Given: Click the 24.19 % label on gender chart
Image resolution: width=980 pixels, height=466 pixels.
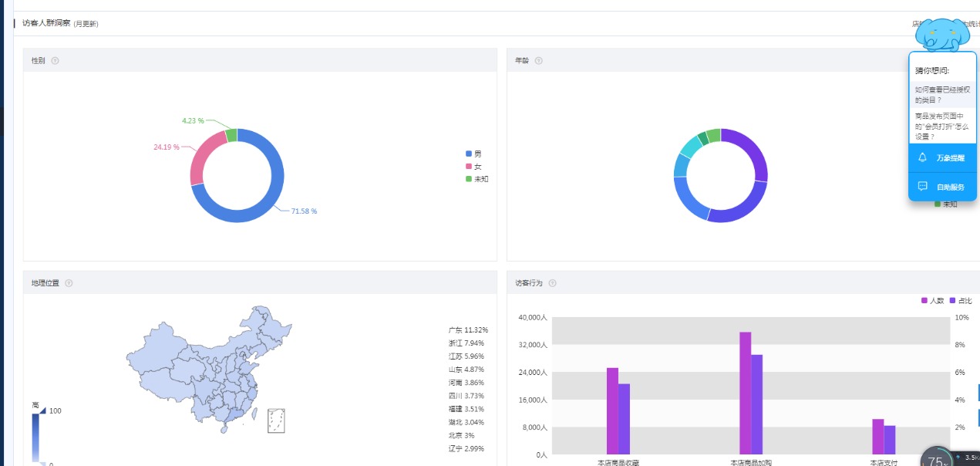Looking at the screenshot, I should pos(167,147).
